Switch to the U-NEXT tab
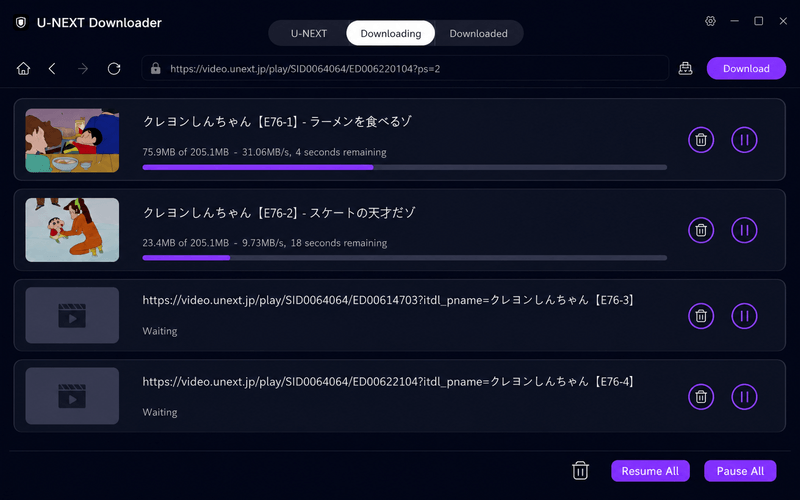The width and height of the screenshot is (800, 500). tap(309, 34)
